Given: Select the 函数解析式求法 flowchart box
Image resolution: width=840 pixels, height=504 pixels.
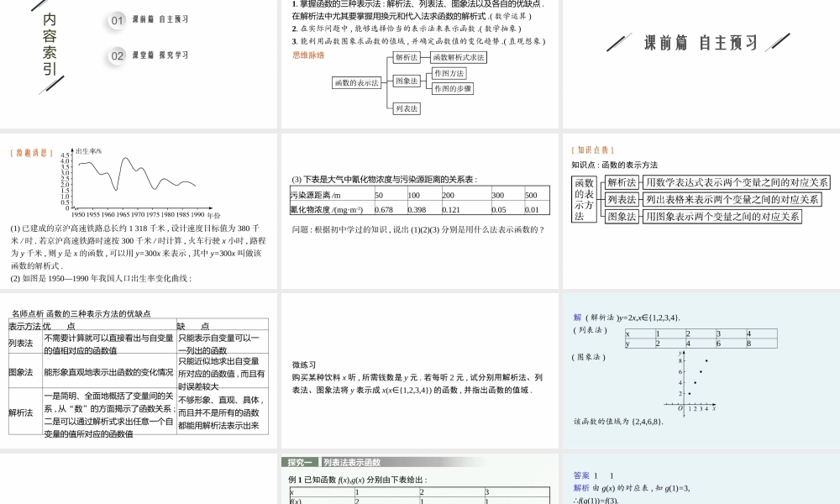Looking at the screenshot, I should pyautogui.click(x=459, y=58).
